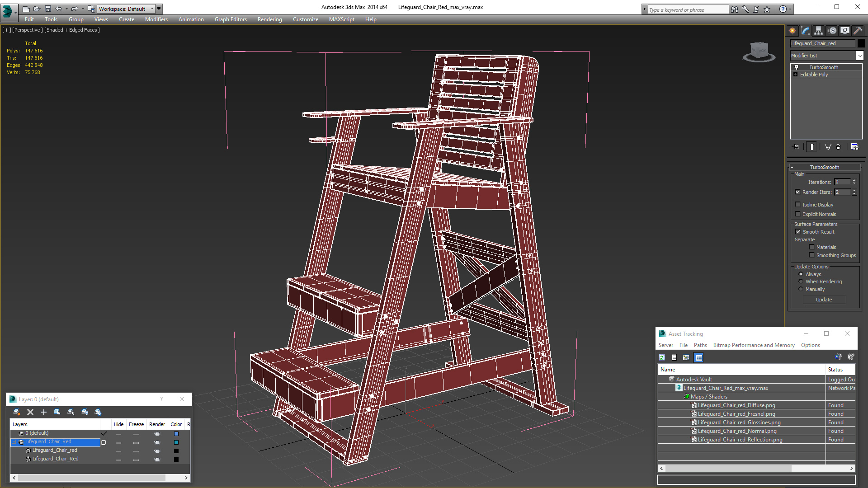Open the Create command panel tab
The width and height of the screenshot is (868, 488).
tap(792, 31)
